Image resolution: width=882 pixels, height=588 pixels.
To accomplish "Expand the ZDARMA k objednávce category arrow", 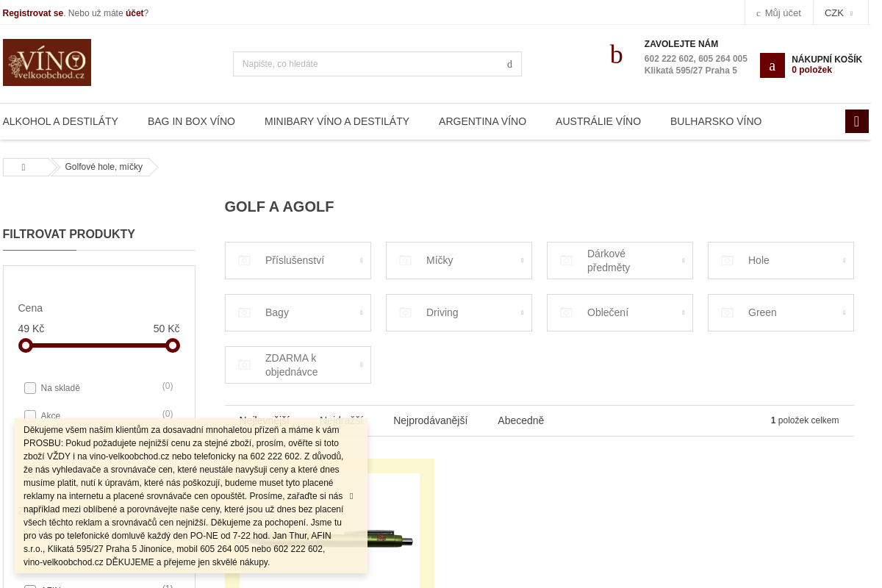I will [x=362, y=365].
